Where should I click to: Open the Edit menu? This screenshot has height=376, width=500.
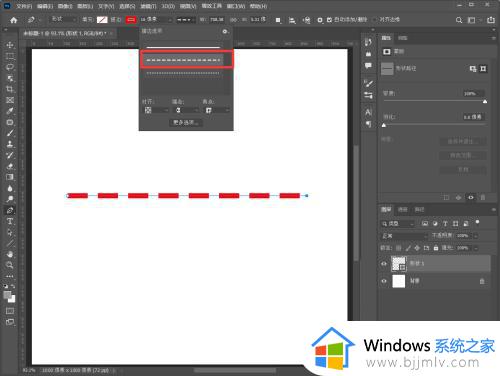click(45, 6)
